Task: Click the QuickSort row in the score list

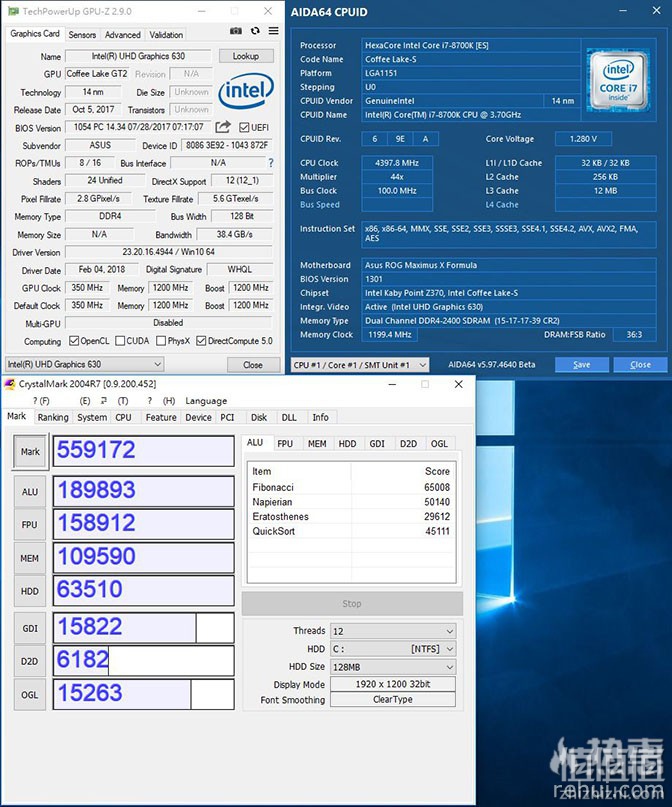Action: click(x=351, y=531)
